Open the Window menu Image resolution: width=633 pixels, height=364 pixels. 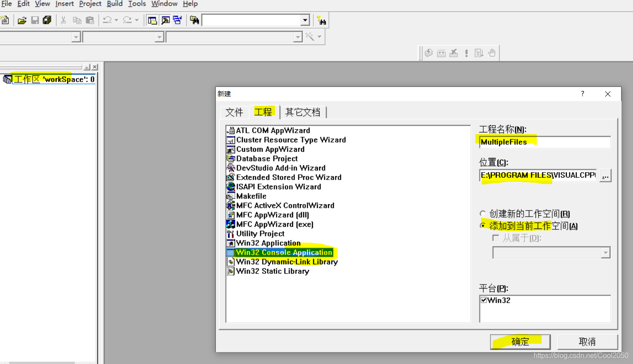click(164, 4)
